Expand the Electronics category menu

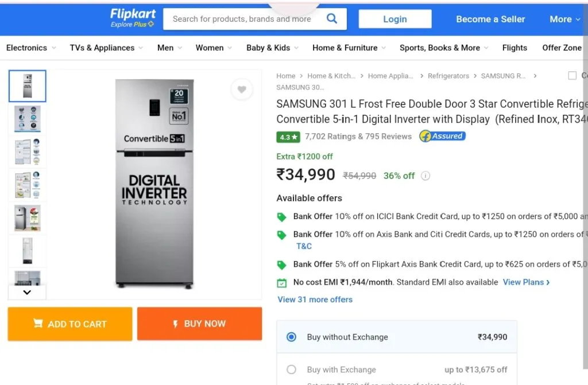(31, 48)
